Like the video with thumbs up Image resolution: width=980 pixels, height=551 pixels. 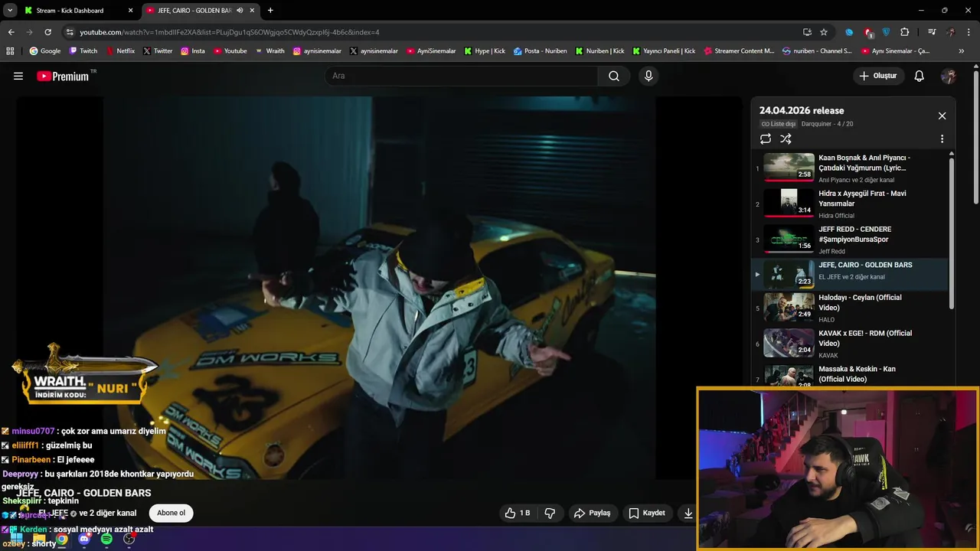(x=518, y=513)
